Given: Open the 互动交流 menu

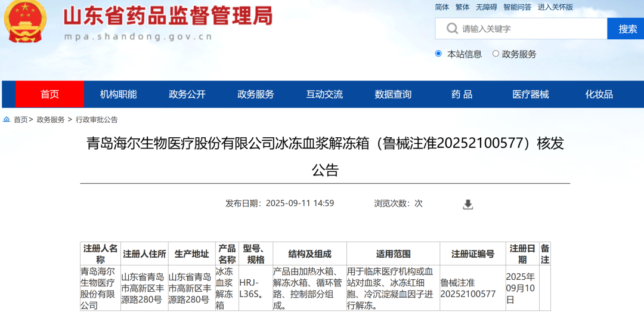Looking at the screenshot, I should point(324,94).
